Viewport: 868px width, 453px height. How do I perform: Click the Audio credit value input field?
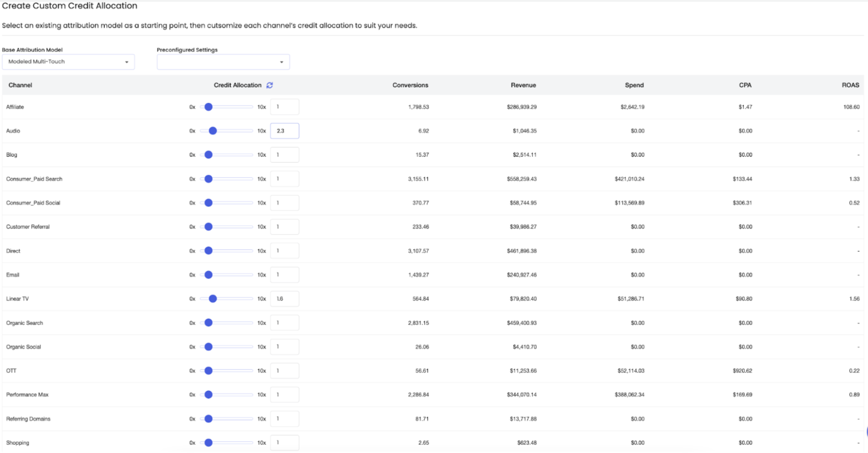tap(284, 131)
